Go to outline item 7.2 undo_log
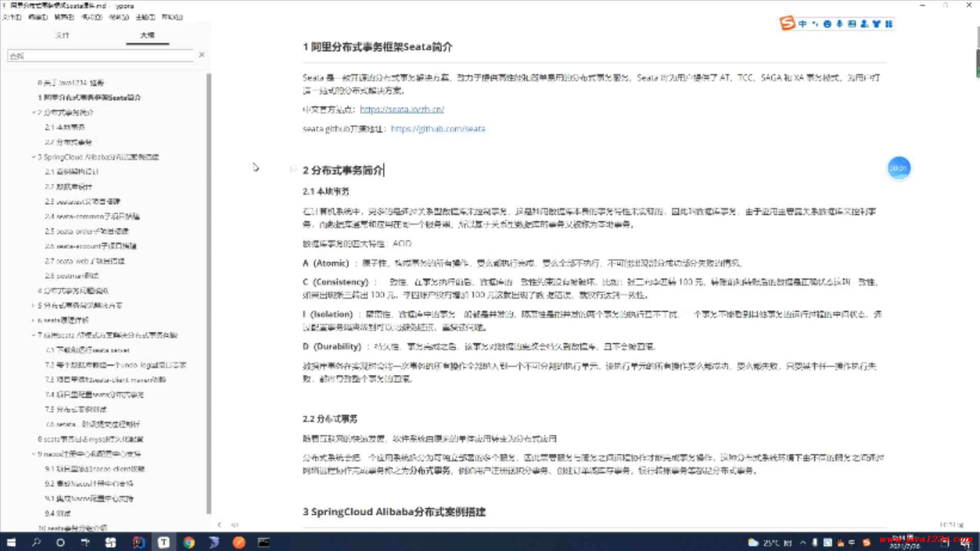This screenshot has width=980, height=551. click(115, 365)
